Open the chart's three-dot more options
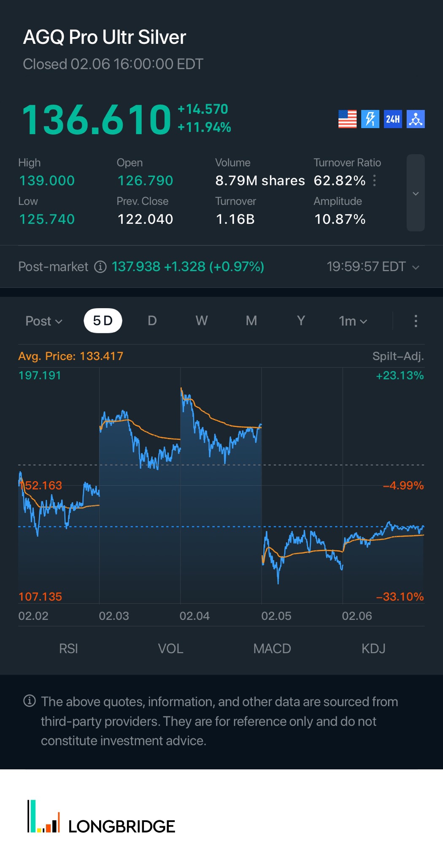The width and height of the screenshot is (443, 868). [416, 321]
